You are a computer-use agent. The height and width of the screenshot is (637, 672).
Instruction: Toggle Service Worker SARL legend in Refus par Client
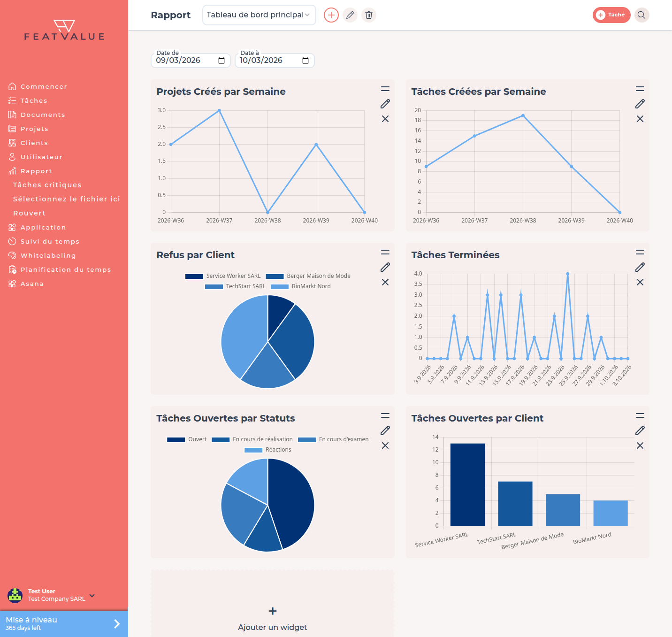[x=223, y=276]
